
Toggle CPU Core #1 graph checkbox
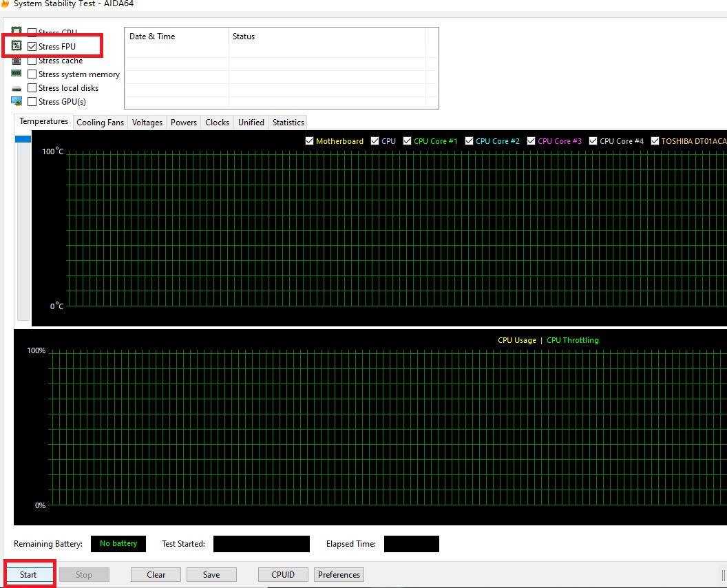(x=407, y=141)
